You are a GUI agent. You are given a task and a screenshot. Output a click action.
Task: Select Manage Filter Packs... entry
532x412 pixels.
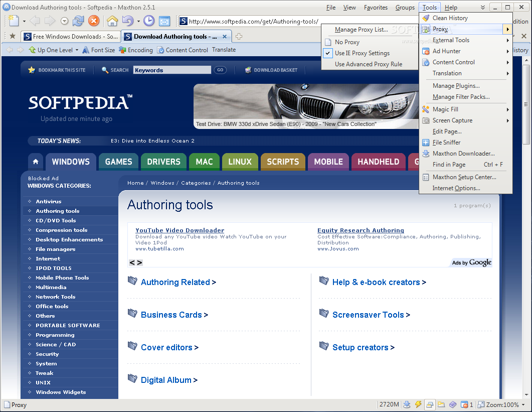tap(465, 97)
